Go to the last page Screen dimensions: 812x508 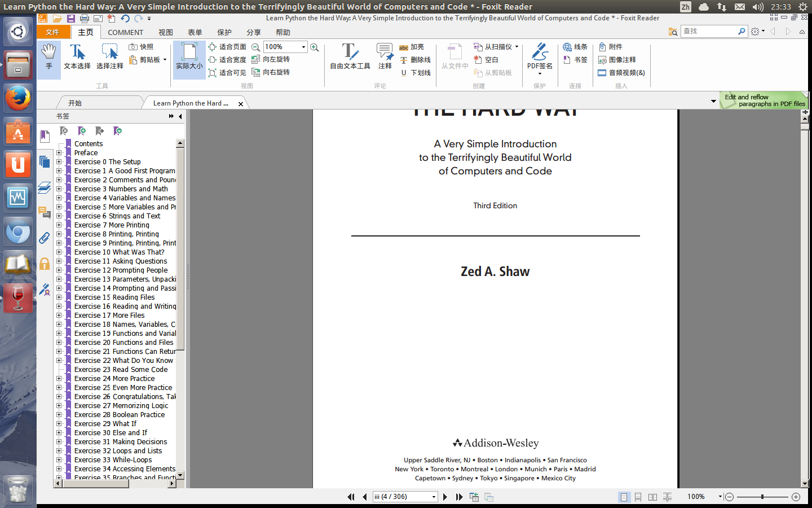point(459,497)
